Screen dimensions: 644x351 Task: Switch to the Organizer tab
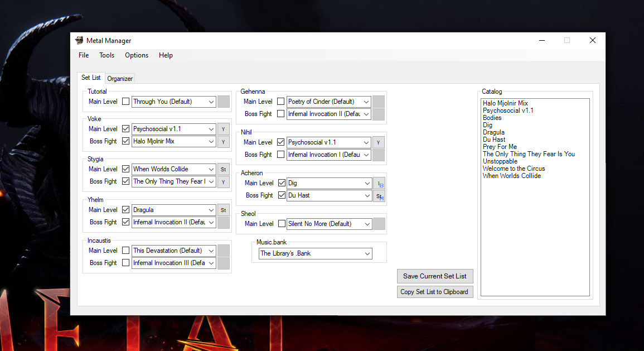(x=119, y=78)
